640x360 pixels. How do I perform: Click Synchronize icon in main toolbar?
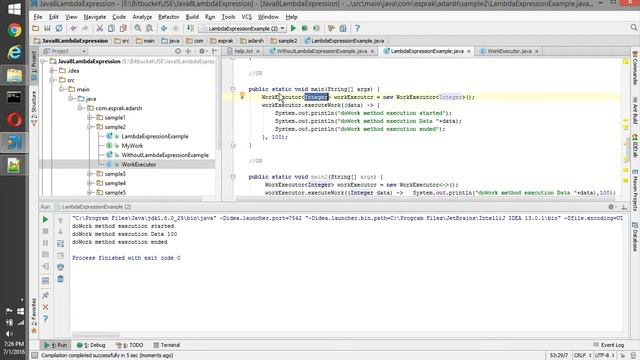click(59, 29)
